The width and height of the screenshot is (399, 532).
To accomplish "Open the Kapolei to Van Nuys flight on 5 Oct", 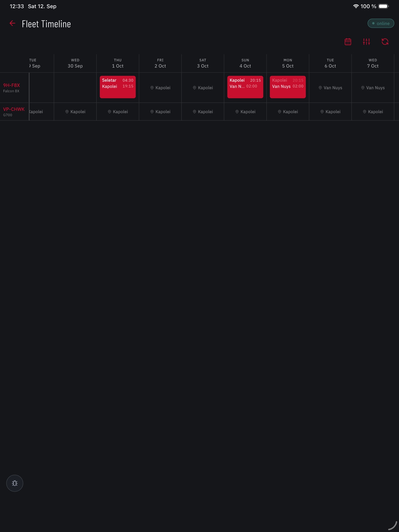I will (x=288, y=87).
